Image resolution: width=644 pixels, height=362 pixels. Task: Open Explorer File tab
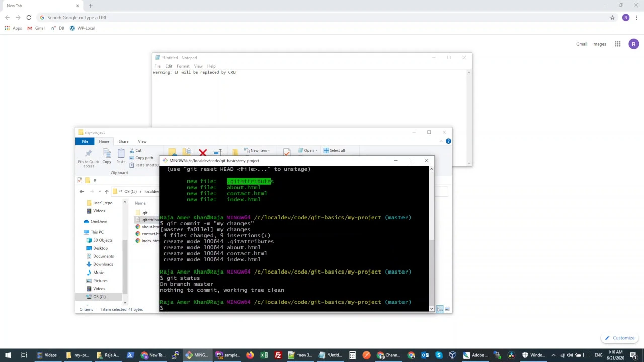[x=85, y=141]
